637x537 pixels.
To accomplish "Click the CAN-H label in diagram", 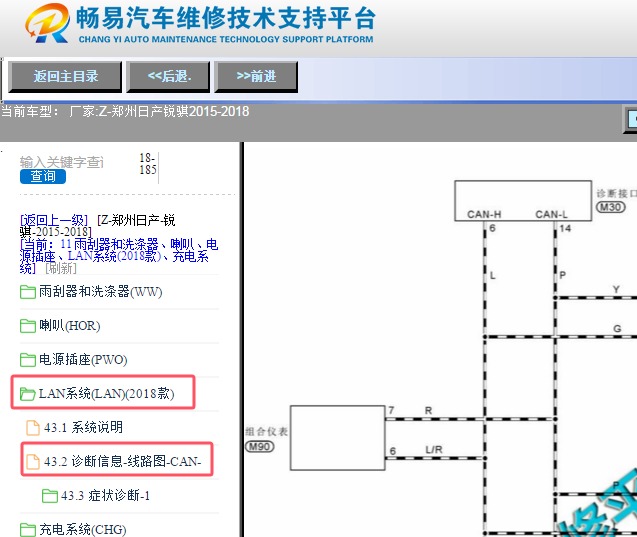I will coord(484,214).
